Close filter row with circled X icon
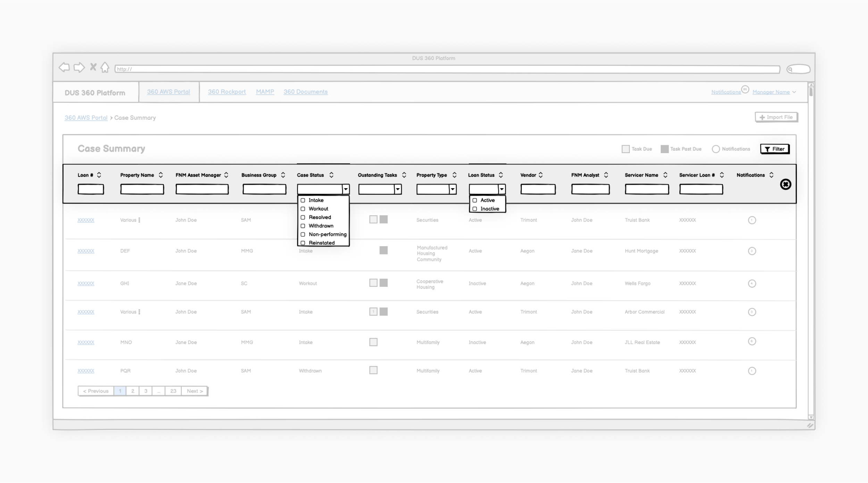 [x=785, y=184]
